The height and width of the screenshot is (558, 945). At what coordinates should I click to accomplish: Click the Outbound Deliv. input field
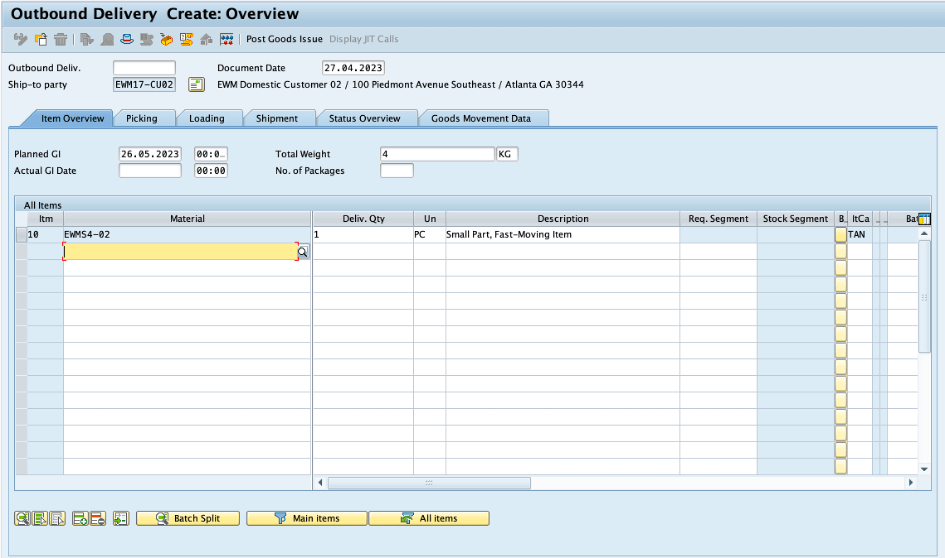click(x=145, y=67)
